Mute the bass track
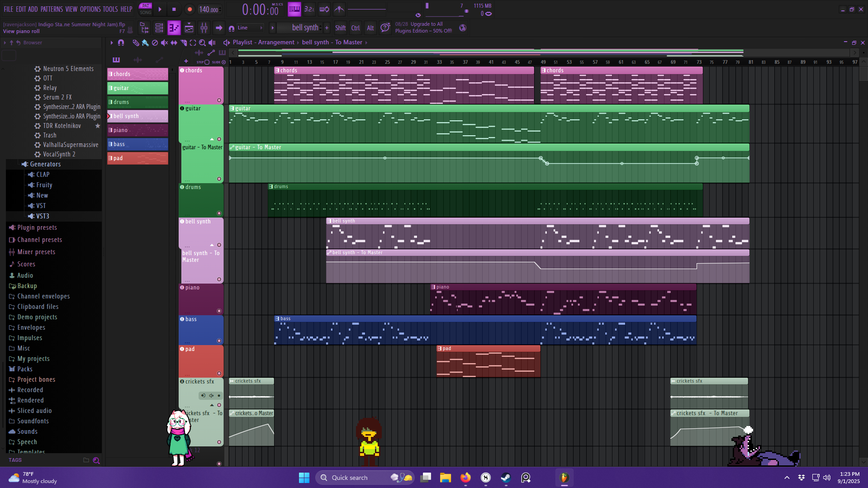The height and width of the screenshot is (488, 868). coord(219,341)
